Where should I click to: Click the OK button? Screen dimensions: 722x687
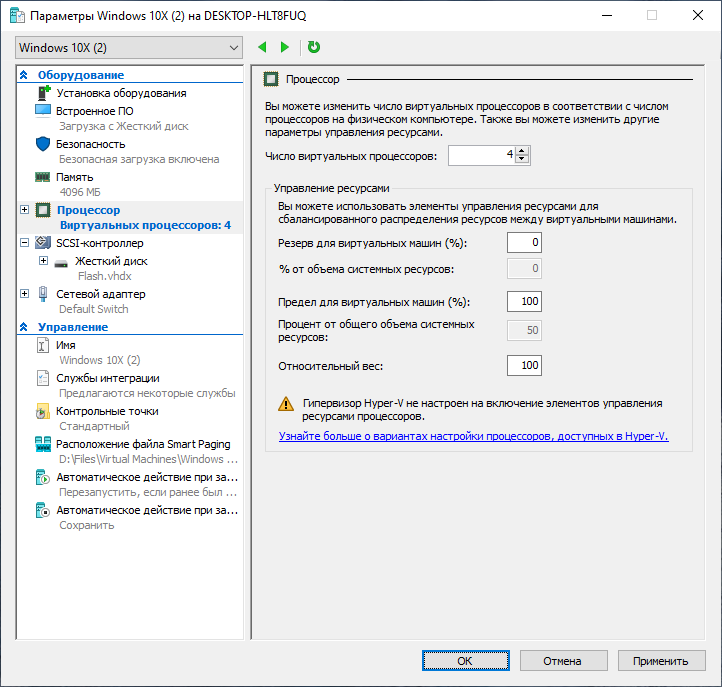466,661
